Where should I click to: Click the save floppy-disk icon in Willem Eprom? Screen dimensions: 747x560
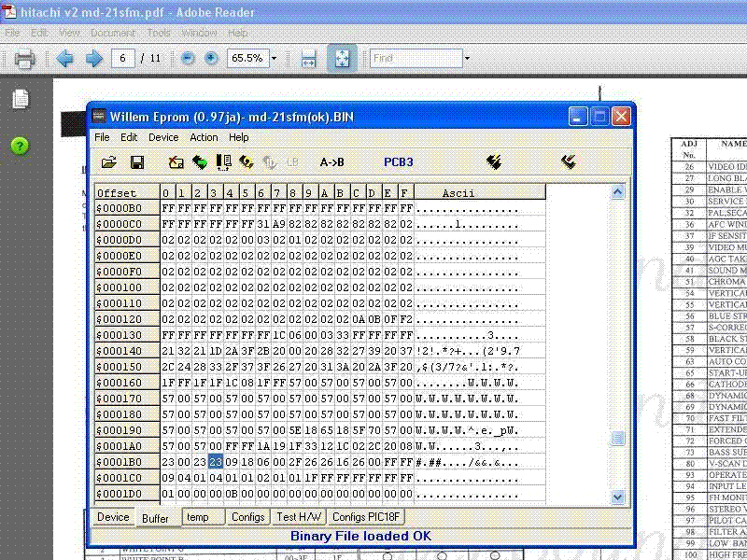[137, 162]
